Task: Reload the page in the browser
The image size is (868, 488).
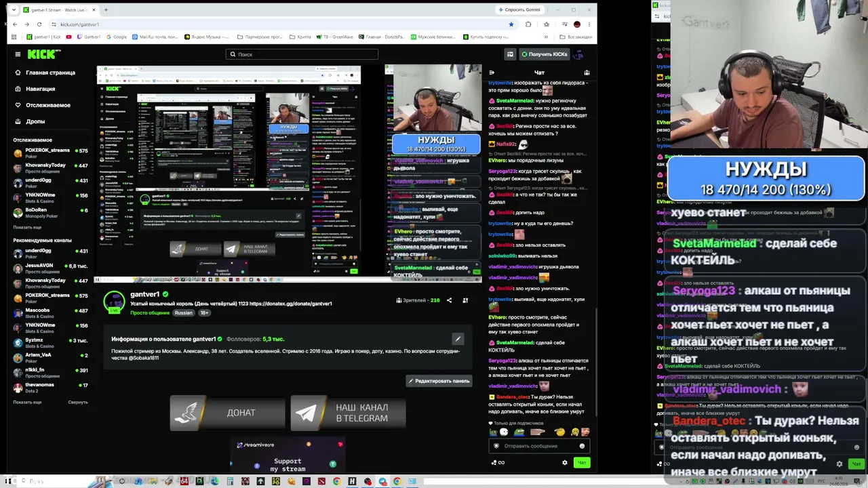Action: (39, 24)
